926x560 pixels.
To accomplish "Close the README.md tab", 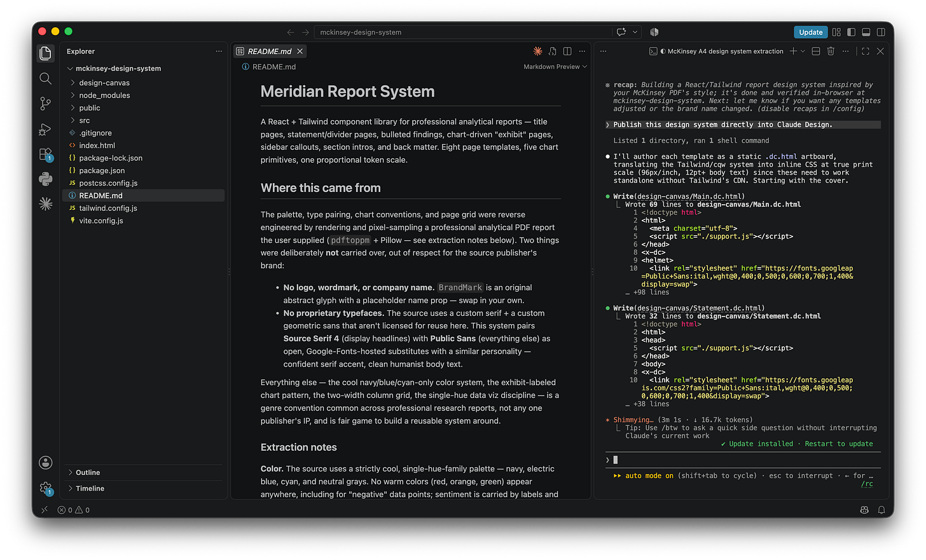I will pos(300,51).
